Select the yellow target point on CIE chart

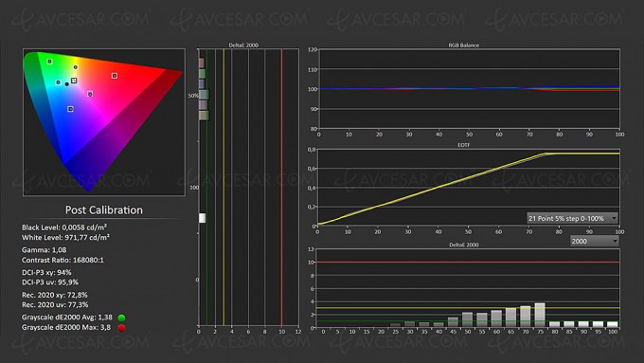76,67
